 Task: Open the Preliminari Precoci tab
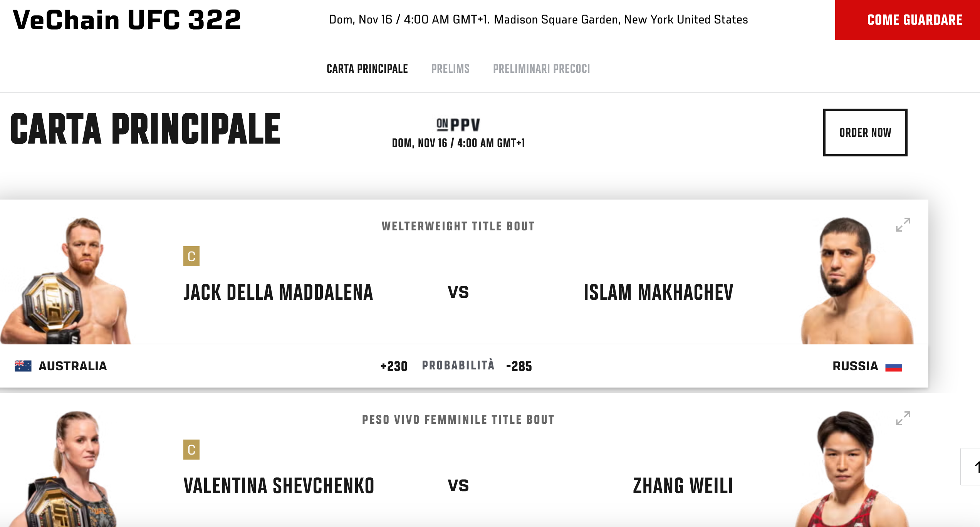541,69
